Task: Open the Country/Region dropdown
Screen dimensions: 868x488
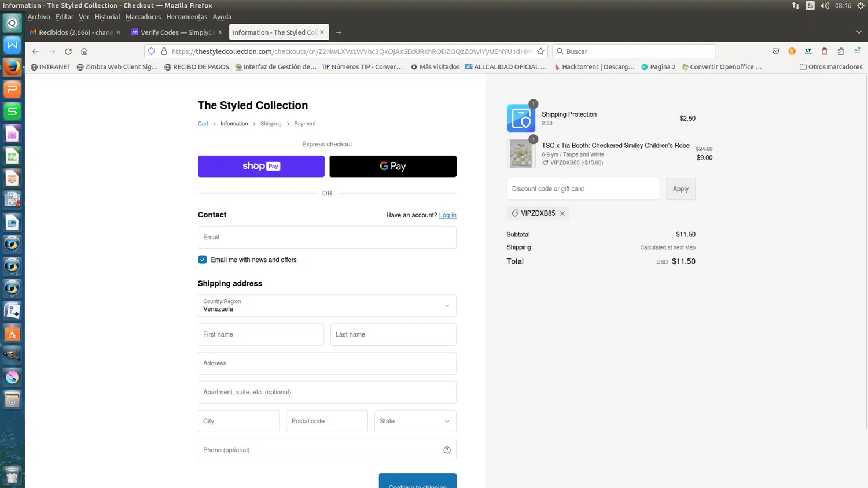Action: click(327, 305)
